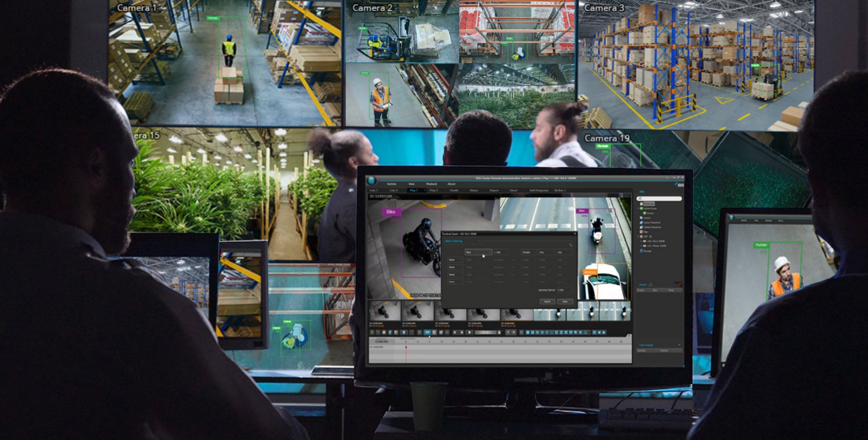Open the Ignoring Interval 2 Sec dropdown
This screenshot has height=440, width=868.
[565, 290]
